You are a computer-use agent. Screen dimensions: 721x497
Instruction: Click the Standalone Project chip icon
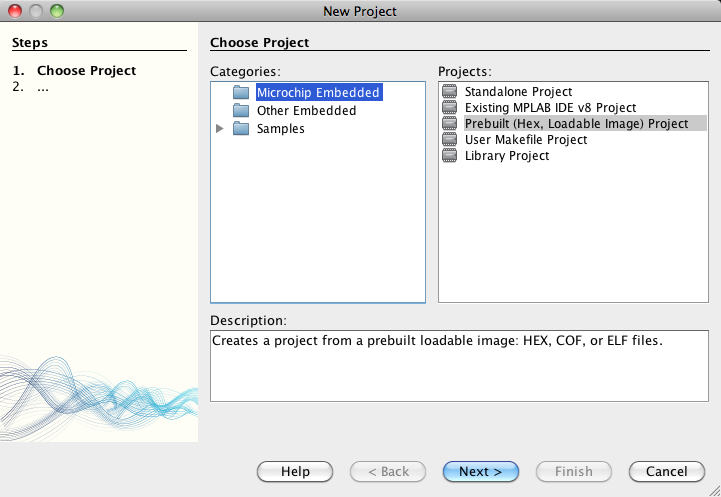pyautogui.click(x=449, y=92)
